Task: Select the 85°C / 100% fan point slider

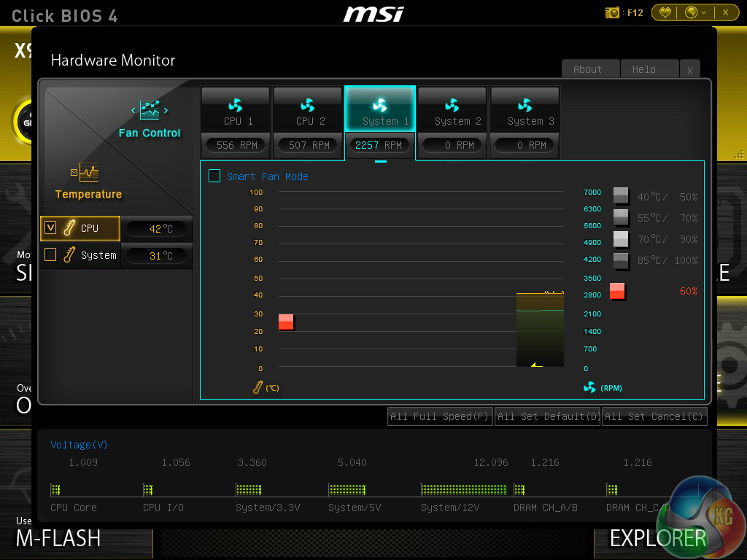Action: pyautogui.click(x=621, y=260)
